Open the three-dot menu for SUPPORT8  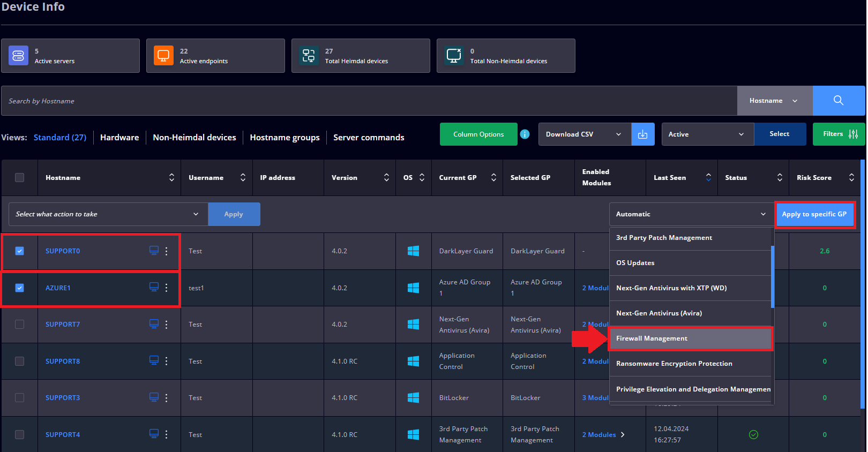[167, 361]
